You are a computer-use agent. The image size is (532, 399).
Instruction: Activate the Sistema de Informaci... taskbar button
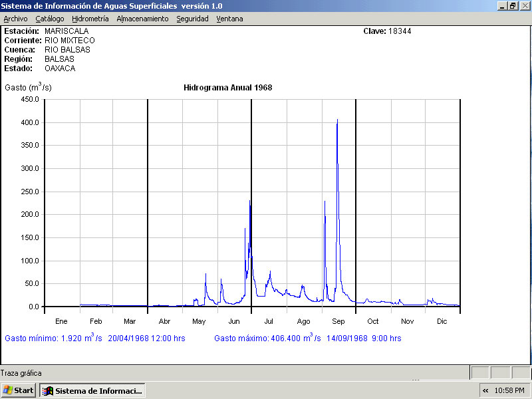point(92,390)
